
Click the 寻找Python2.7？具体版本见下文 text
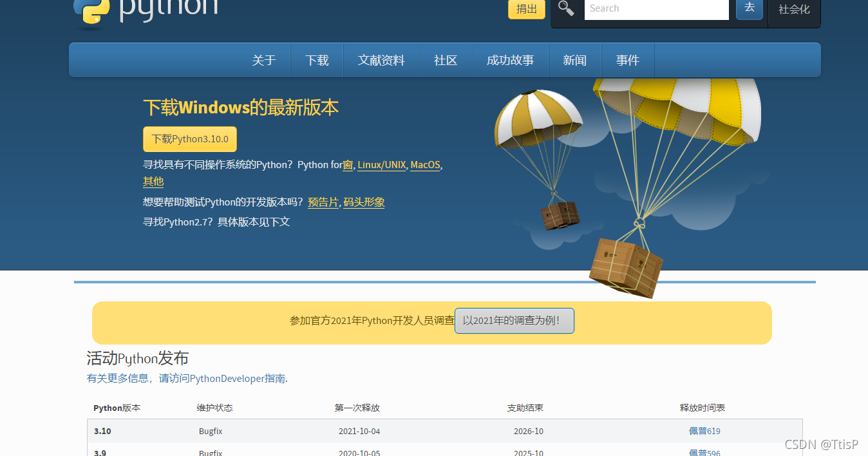[216, 222]
